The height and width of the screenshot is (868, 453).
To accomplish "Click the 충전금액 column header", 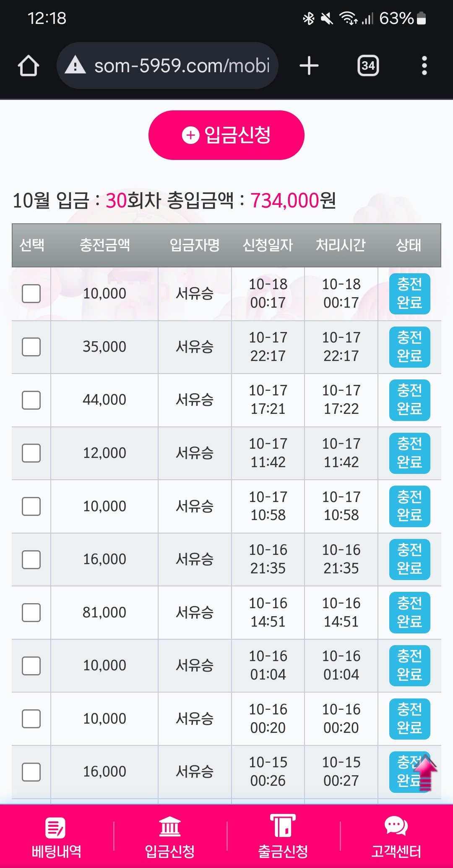I will pos(105,245).
